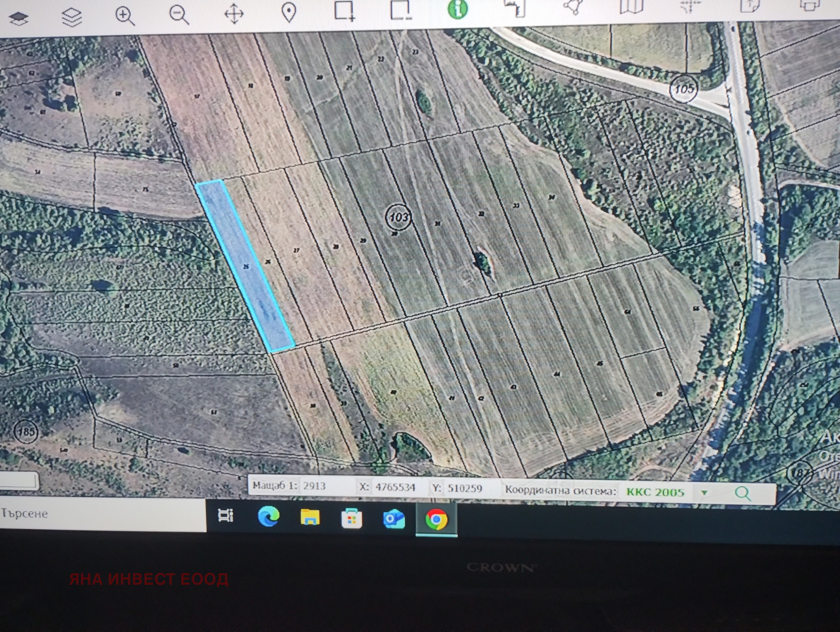840x632 pixels.
Task: Activate the add-to-selection rectangle tool
Action: coord(344,11)
